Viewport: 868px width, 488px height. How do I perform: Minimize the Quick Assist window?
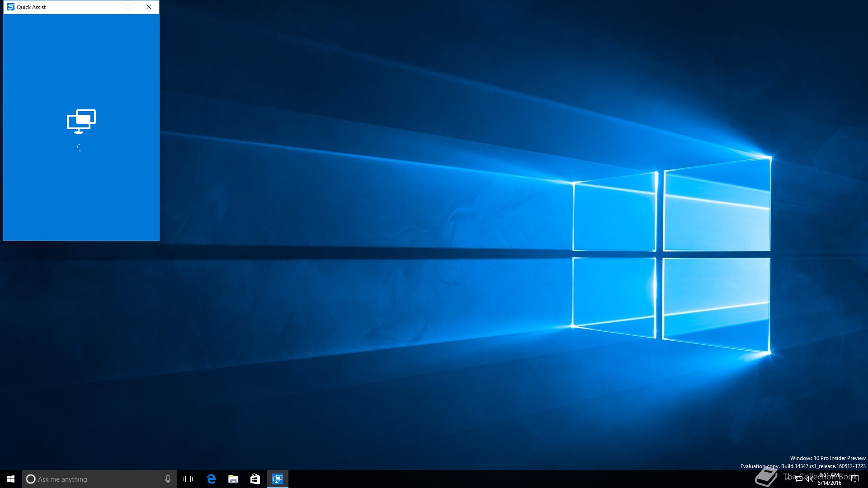pos(108,7)
